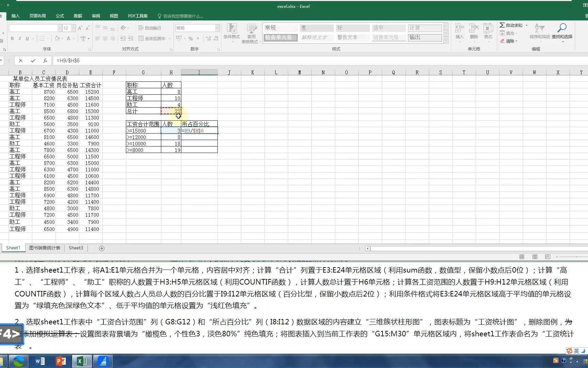Viewport: 588px width, 368px height.
Task: Click the font color A icon
Action: click(x=68, y=39)
